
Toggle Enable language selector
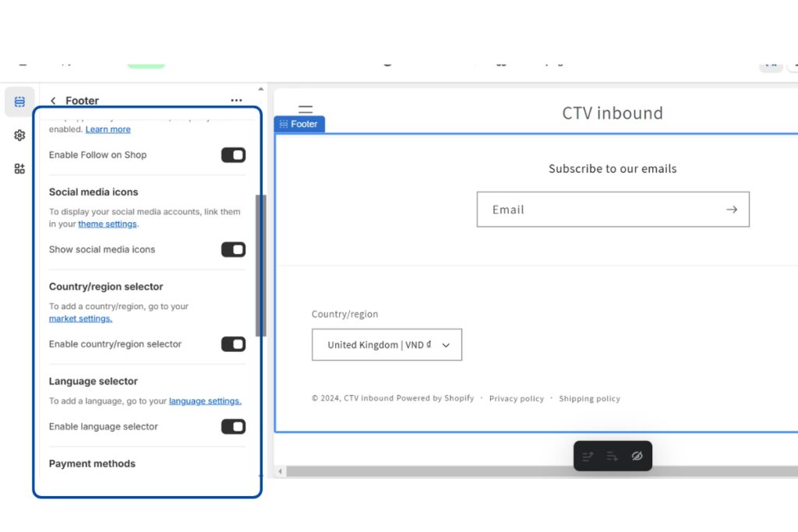233,427
